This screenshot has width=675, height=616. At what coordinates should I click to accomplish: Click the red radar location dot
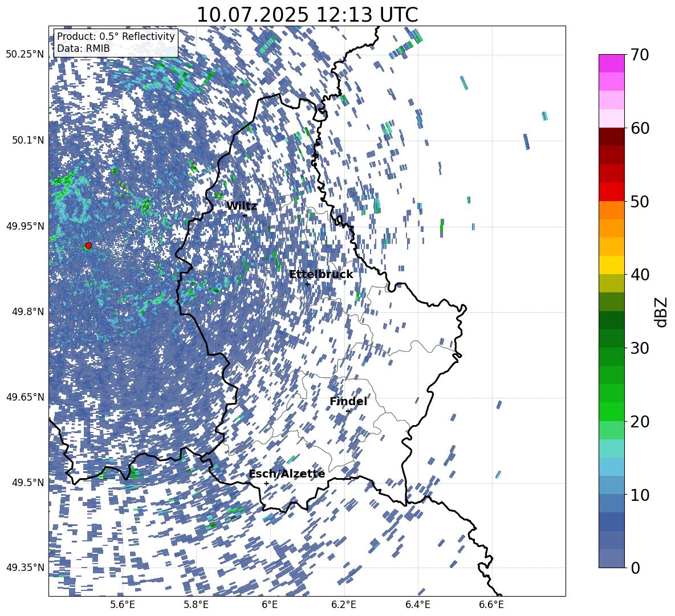click(88, 246)
